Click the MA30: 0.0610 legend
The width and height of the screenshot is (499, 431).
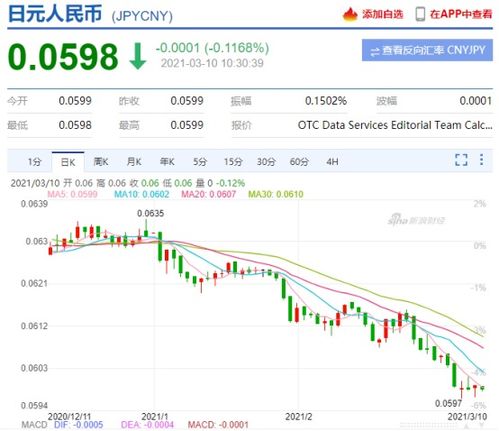click(276, 194)
